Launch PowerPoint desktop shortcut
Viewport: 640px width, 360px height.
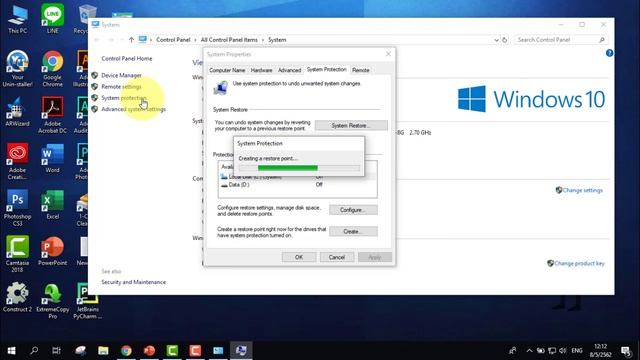point(53,251)
